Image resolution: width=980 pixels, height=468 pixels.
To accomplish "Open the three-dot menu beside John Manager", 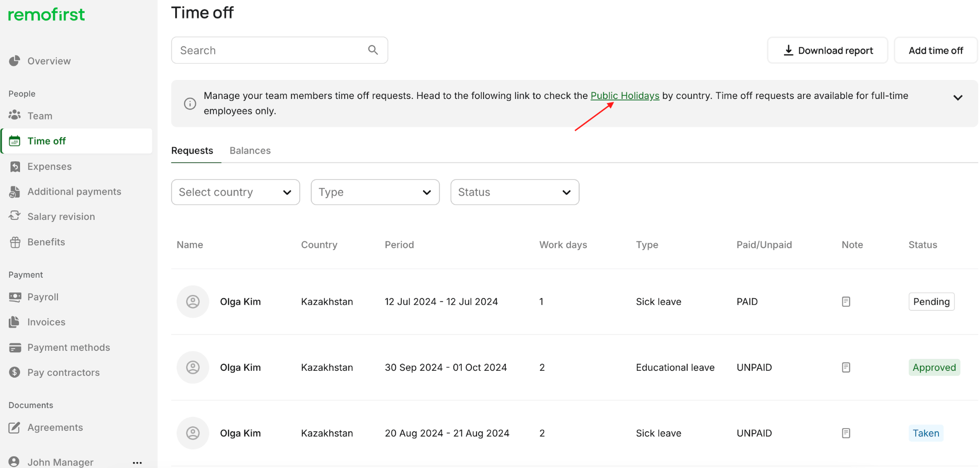I will pyautogui.click(x=137, y=462).
